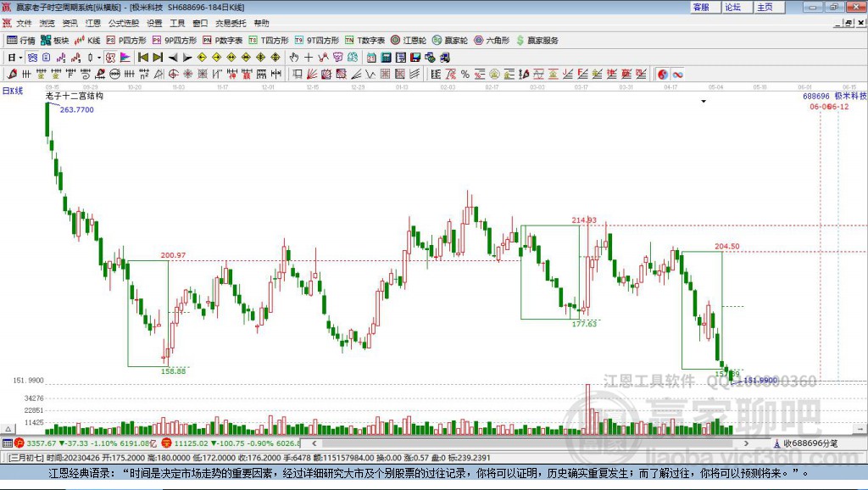868x490 pixels.
Task: Click the yin-yang taiji icon
Action: 663,74
